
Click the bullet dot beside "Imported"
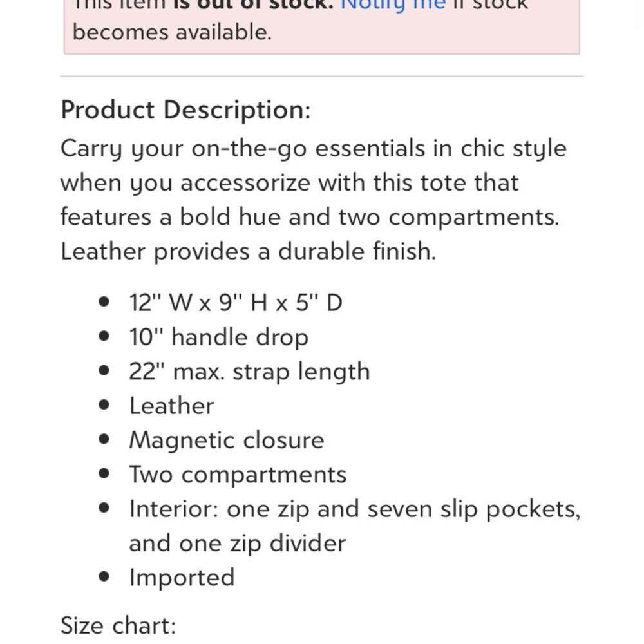coord(105,576)
